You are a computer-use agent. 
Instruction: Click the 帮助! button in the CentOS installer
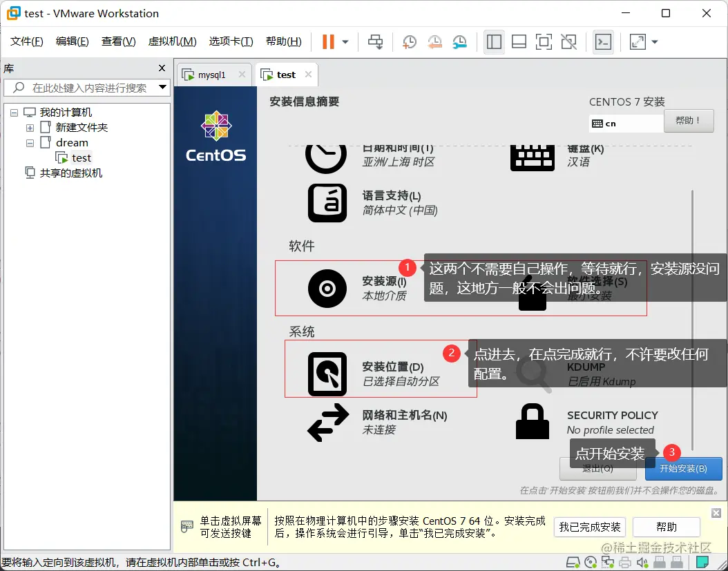[x=689, y=121]
